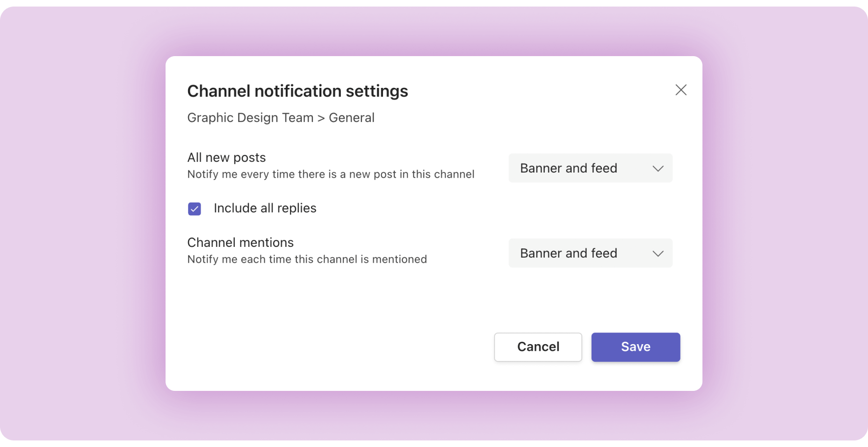Click the 'Notify me every time there is a new post' description

[331, 174]
